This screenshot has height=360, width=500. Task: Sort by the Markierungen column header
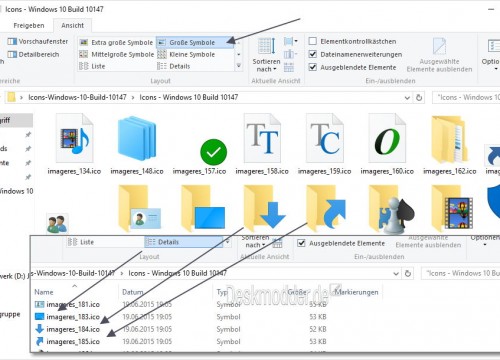357,292
